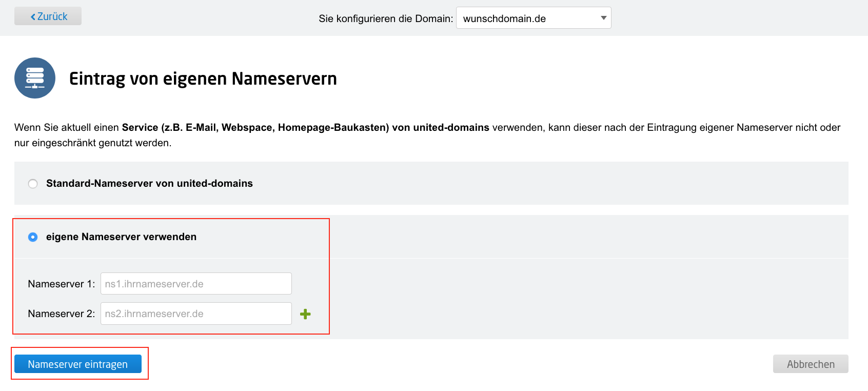Click the bold united-domains service warning text

click(305, 128)
